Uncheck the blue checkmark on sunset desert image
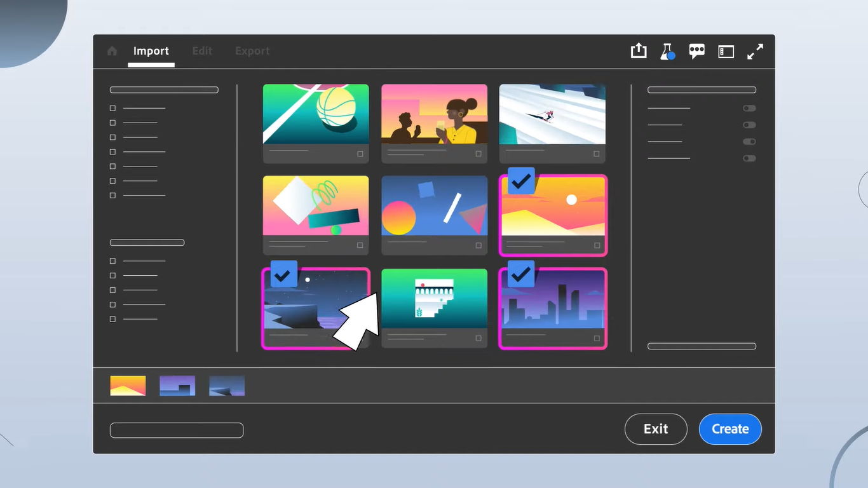 pos(521,181)
